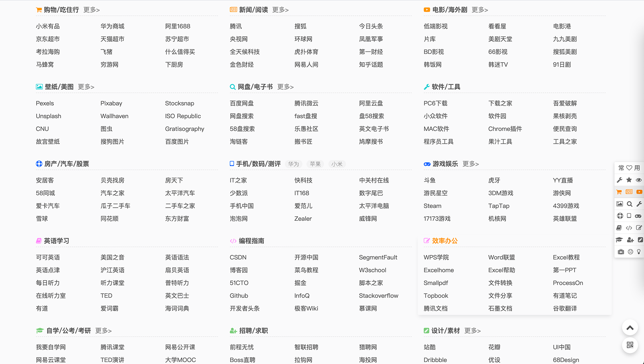Viewport: 644px width, 364px height.
Task: Expand 更多> next to 电影/海外剧
Action: 480,10
